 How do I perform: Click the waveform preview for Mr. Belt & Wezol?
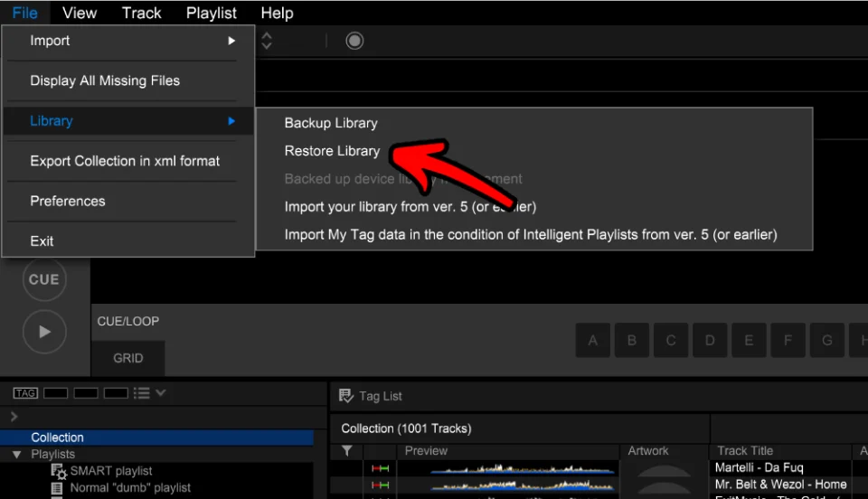point(522,486)
